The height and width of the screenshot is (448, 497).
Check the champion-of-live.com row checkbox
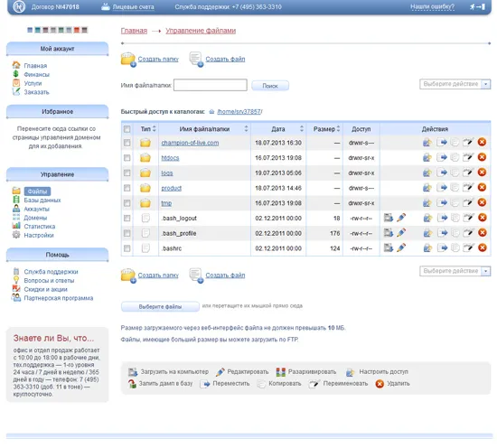click(127, 143)
